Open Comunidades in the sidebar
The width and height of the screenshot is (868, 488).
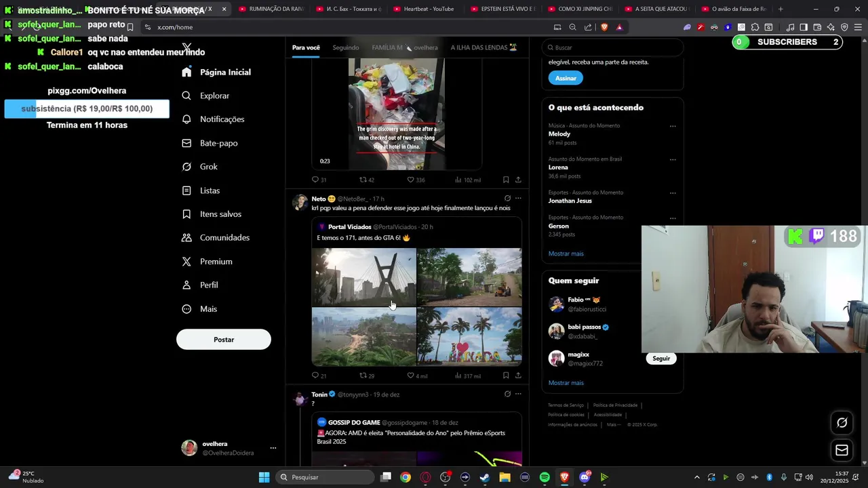pos(216,238)
